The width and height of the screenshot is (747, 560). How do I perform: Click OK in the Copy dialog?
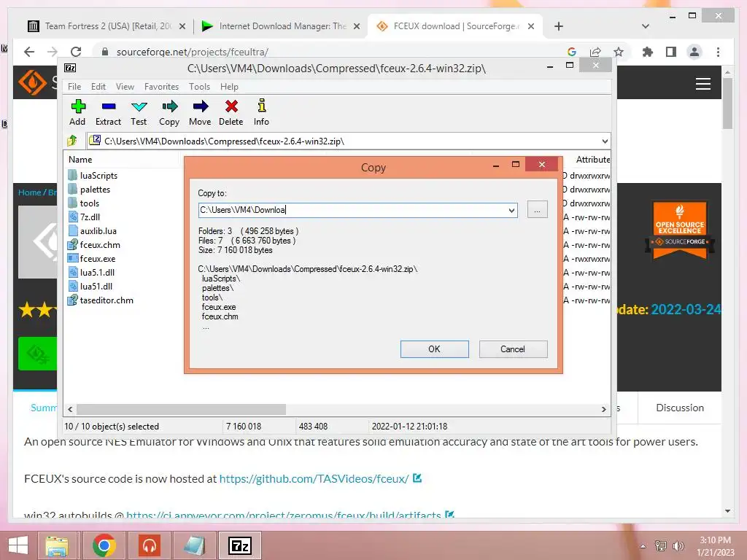tap(435, 349)
